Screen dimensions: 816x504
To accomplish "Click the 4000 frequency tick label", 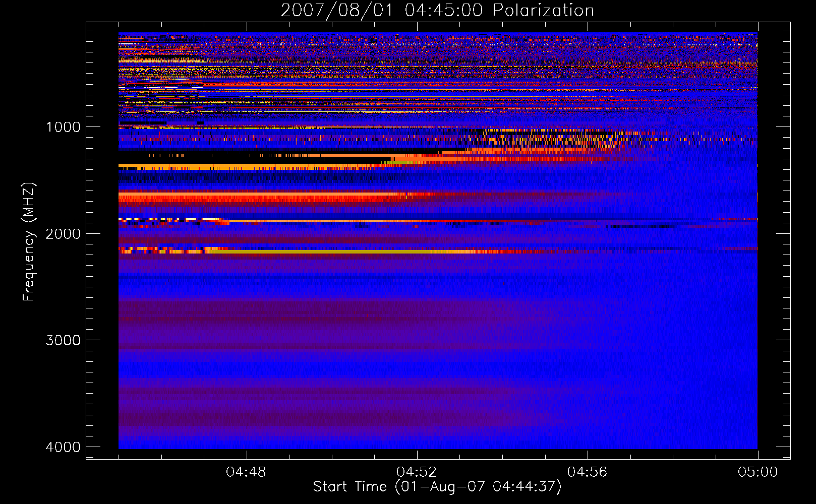I will click(x=63, y=447).
